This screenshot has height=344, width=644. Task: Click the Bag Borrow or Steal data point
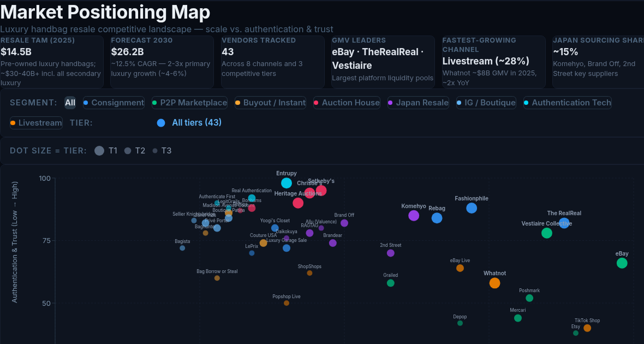217,278
